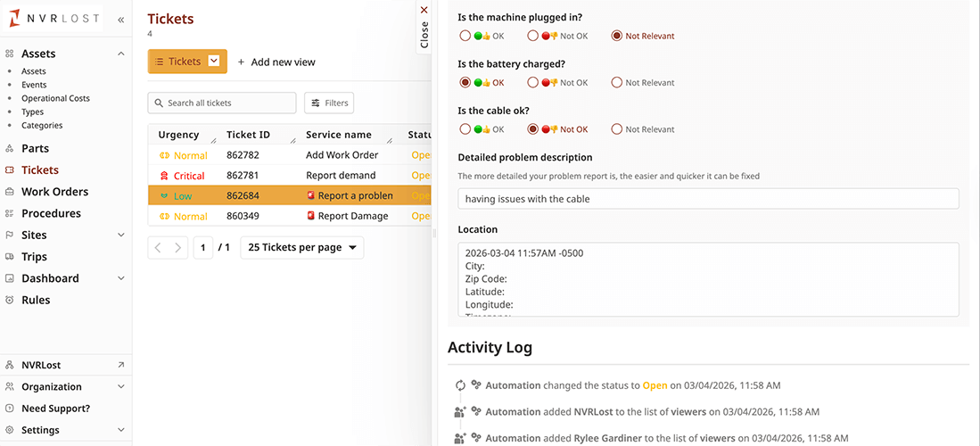This screenshot has width=980, height=446.
Task: Open the Tickets view dropdown arrow
Action: pyautogui.click(x=214, y=62)
